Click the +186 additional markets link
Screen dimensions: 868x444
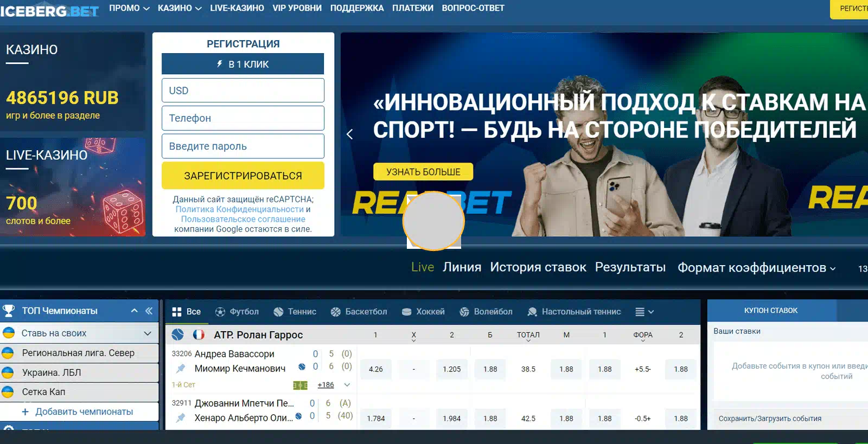(326, 385)
